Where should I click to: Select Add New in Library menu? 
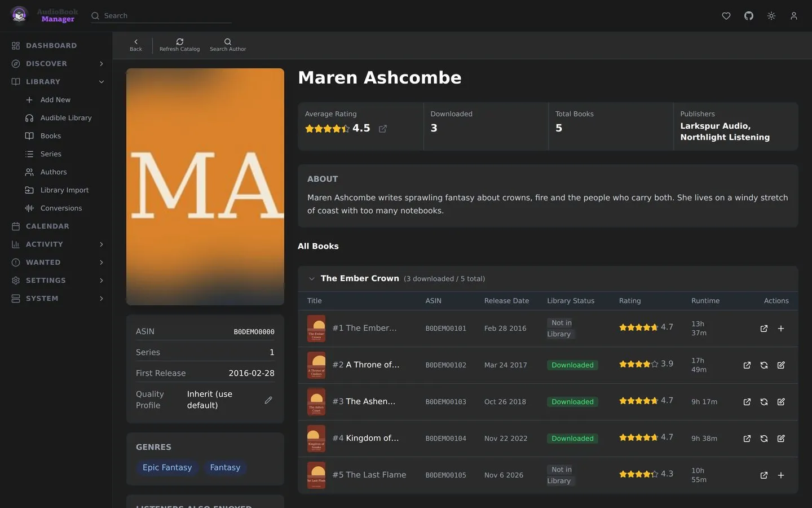(x=55, y=100)
